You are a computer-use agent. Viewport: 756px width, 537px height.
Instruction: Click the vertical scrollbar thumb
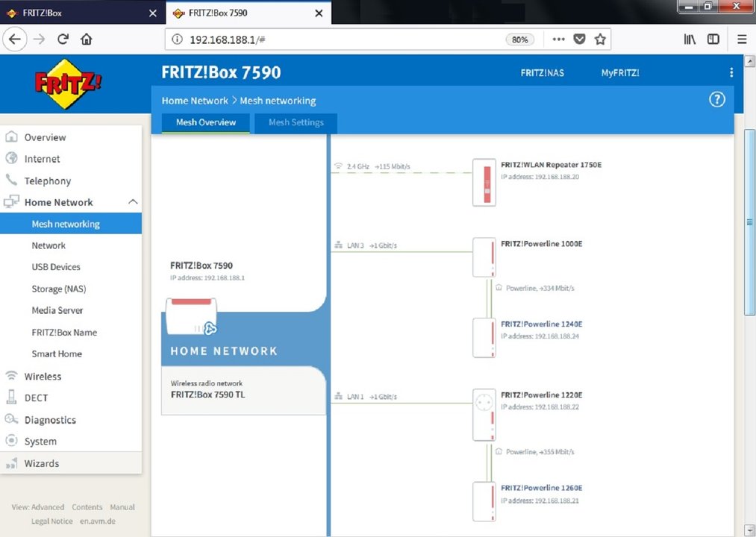pyautogui.click(x=750, y=222)
